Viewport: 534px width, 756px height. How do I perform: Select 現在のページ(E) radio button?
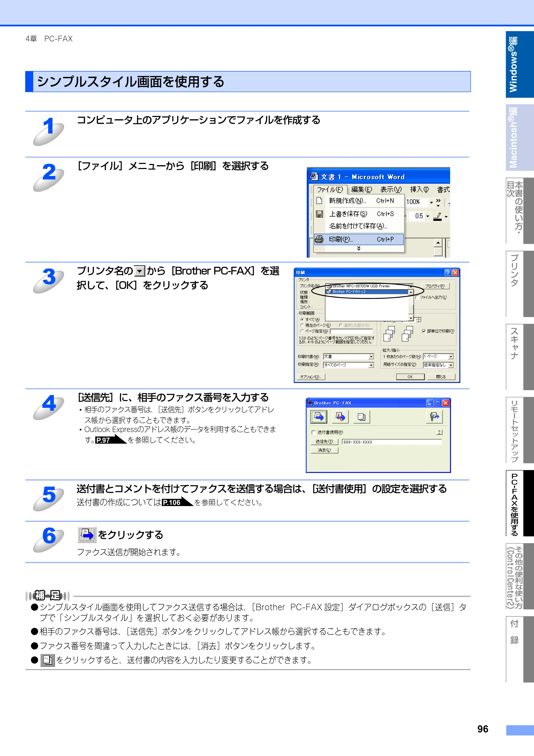(x=302, y=325)
